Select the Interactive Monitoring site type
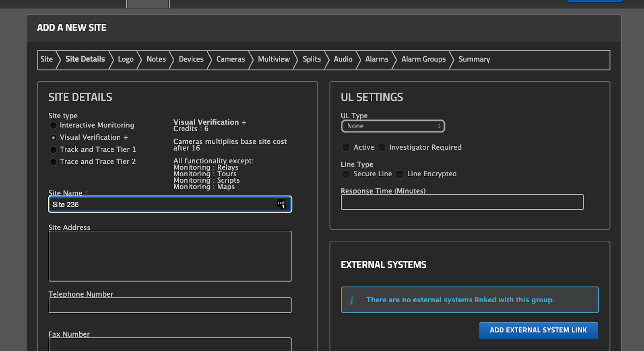 tap(53, 126)
